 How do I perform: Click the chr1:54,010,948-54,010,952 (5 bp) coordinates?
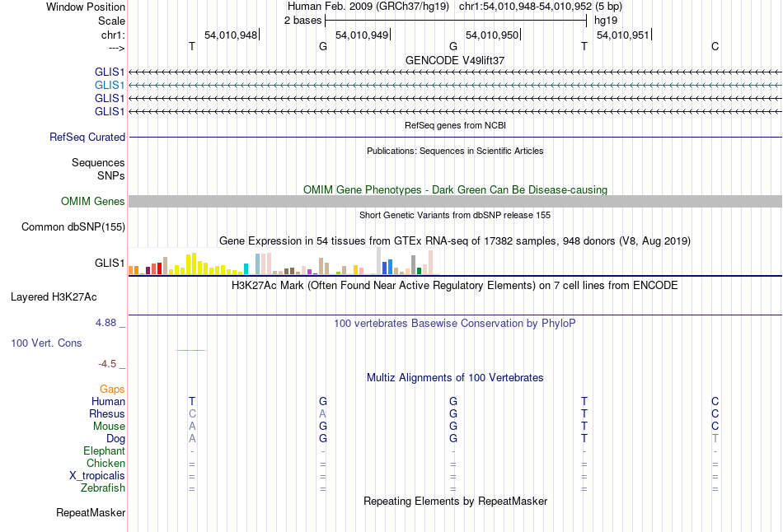pyautogui.click(x=541, y=7)
